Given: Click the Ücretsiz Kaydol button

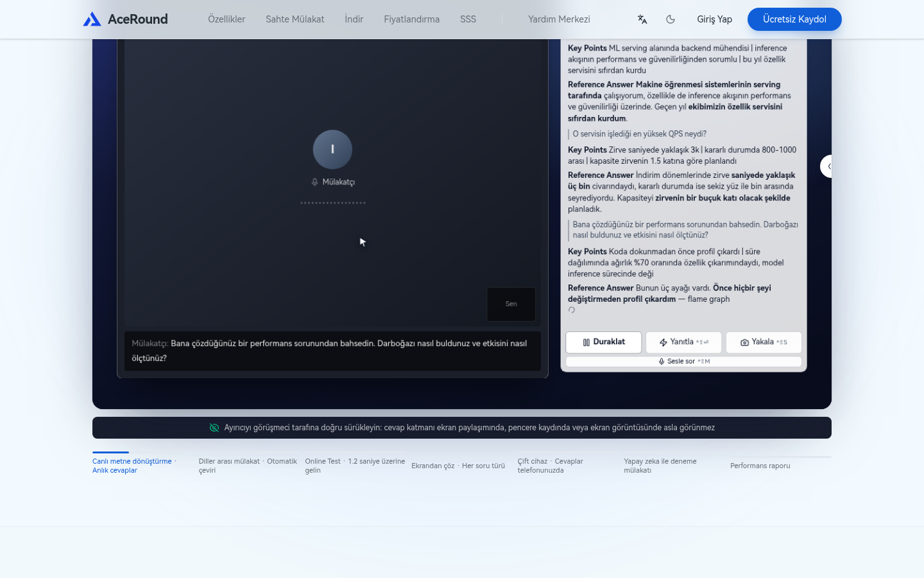Looking at the screenshot, I should 794,19.
